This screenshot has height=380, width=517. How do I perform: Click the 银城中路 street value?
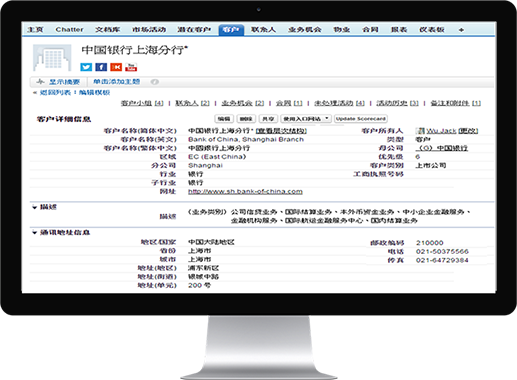tap(204, 277)
